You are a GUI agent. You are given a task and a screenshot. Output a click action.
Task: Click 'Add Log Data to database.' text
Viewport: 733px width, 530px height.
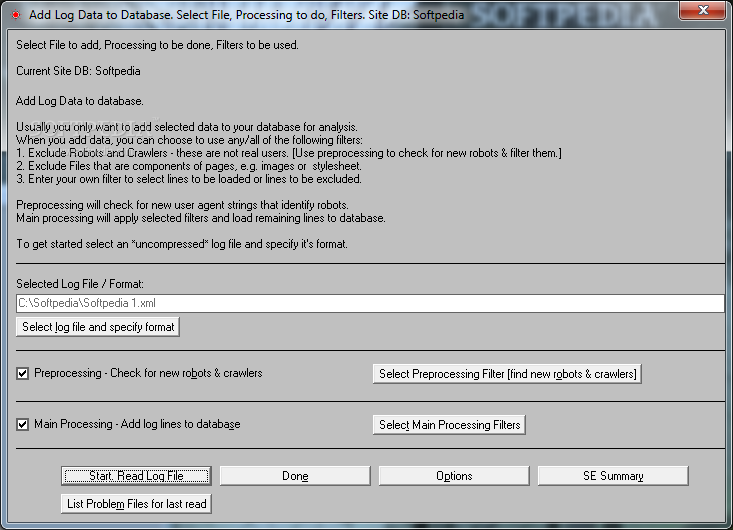[x=79, y=101]
